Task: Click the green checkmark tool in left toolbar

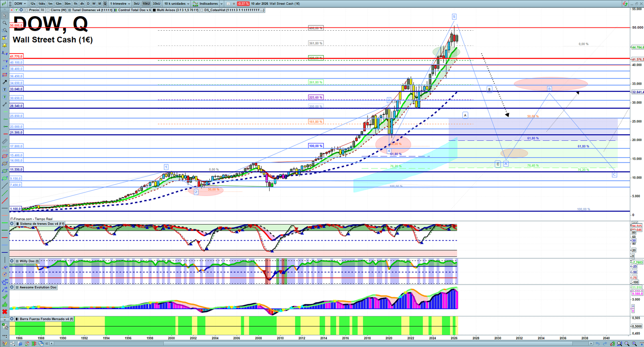Action: point(4,297)
